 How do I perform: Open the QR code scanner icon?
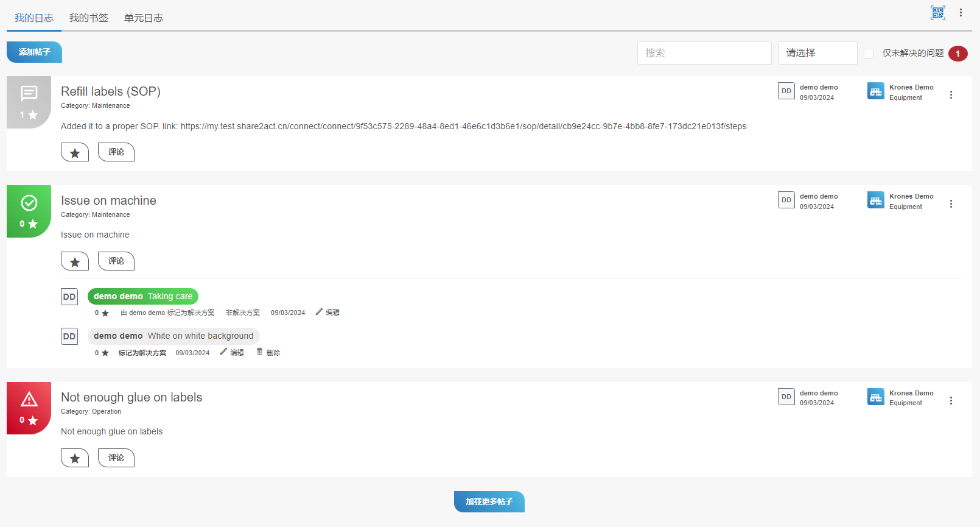[x=937, y=13]
